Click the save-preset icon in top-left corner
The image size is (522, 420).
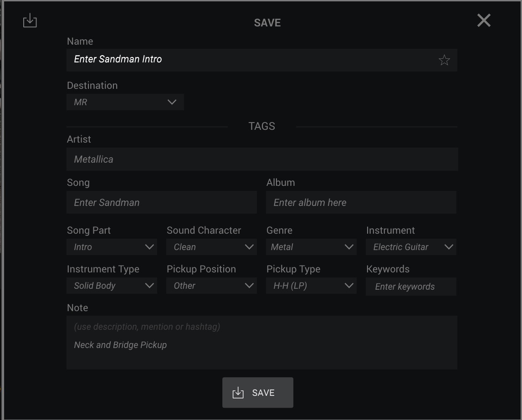(x=30, y=20)
